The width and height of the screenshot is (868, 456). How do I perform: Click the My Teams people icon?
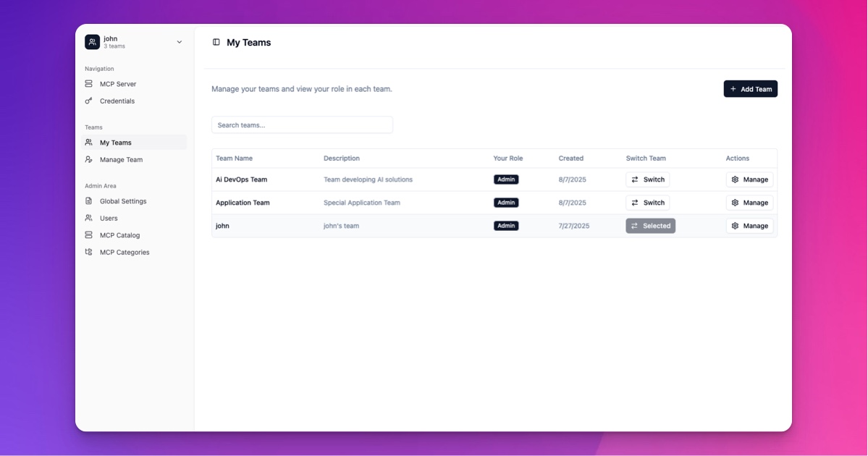pyautogui.click(x=88, y=142)
